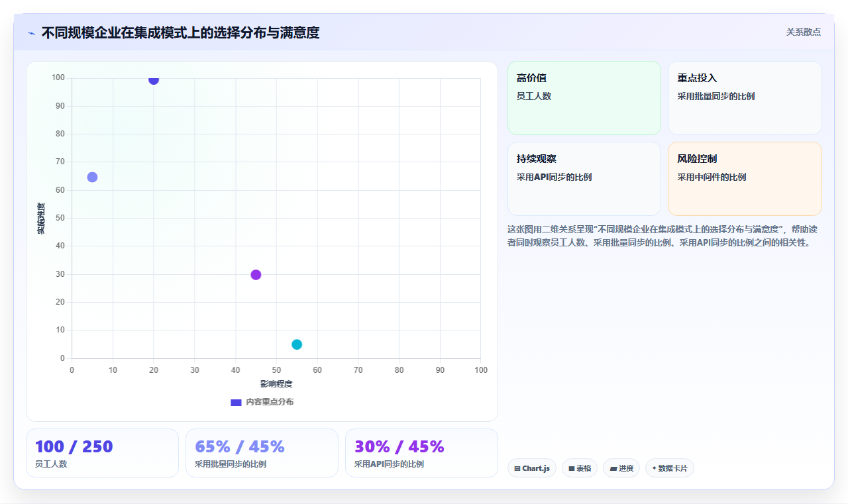Click 员工人数 text in the 高价值 card
Viewport: 848px width, 504px height.
[534, 96]
